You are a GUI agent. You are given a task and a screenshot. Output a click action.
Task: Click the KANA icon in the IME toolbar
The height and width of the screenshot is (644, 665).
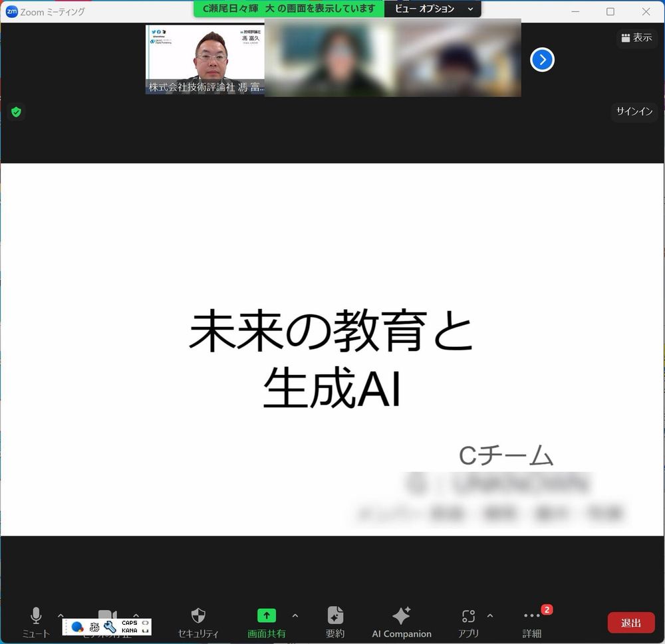(x=130, y=631)
